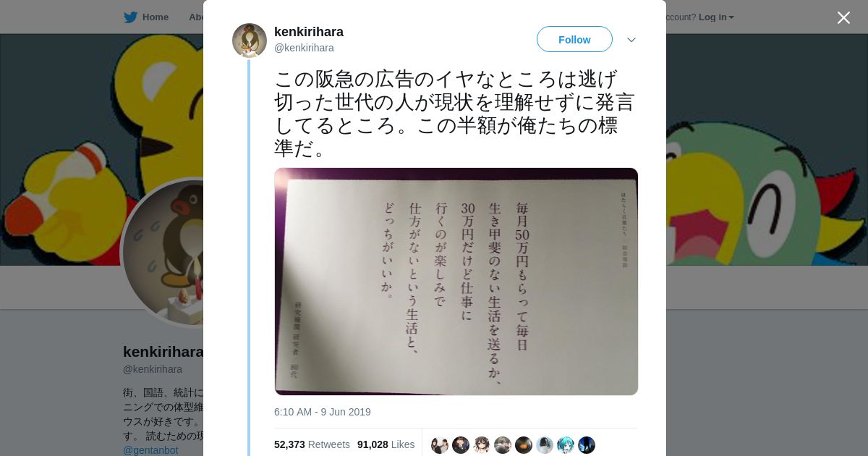This screenshot has width=868, height=456.
Task: View the 91,028 Likes list
Action: [x=386, y=444]
